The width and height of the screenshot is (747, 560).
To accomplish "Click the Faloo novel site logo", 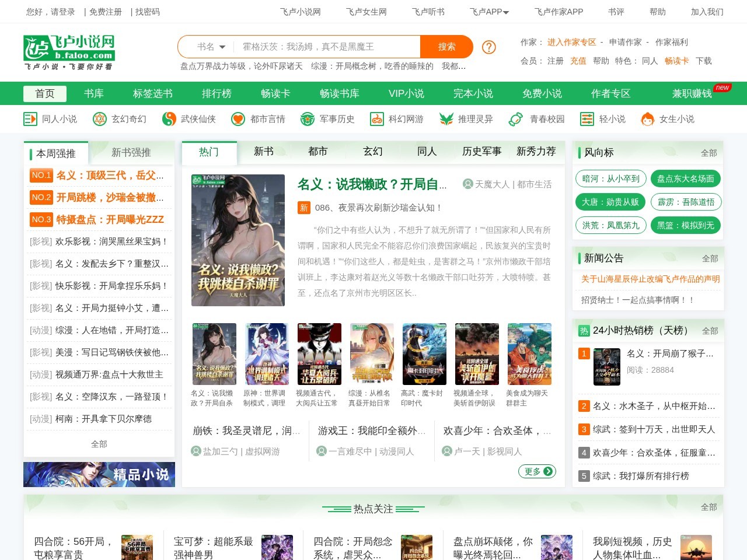I will click(x=69, y=52).
